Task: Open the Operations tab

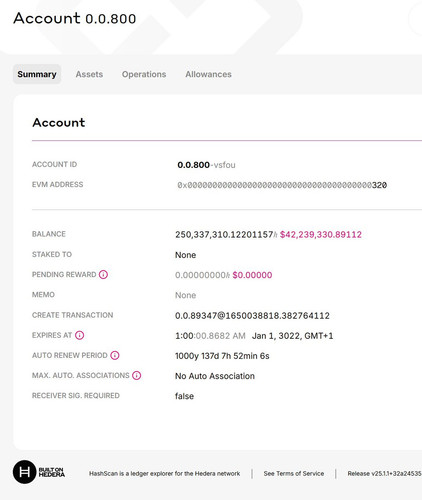Action: 144,74
